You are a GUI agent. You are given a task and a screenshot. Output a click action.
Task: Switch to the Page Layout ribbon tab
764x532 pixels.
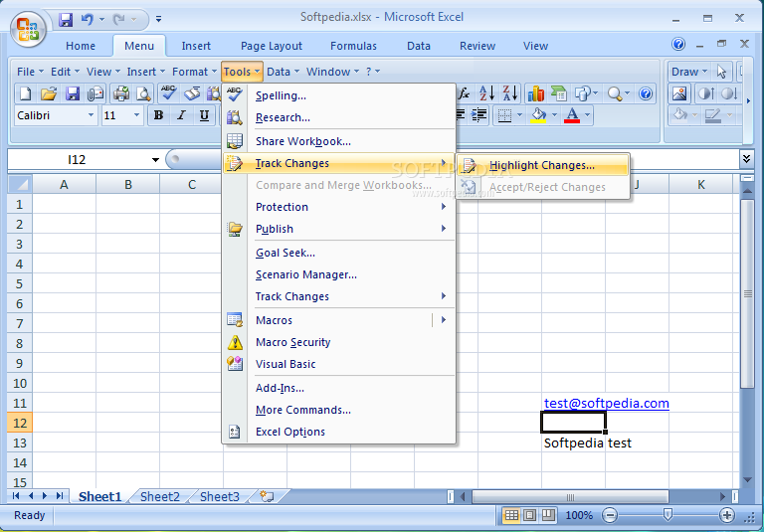coord(272,46)
